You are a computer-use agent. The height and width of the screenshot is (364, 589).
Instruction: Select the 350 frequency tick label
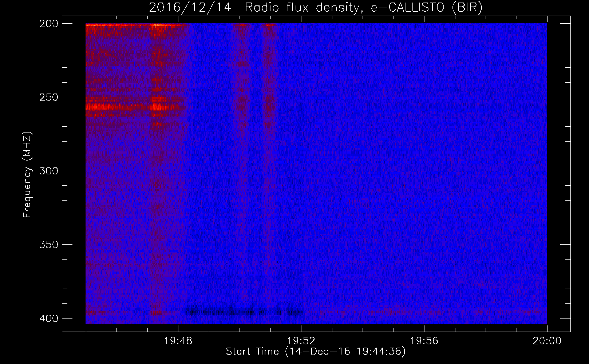pos(48,244)
